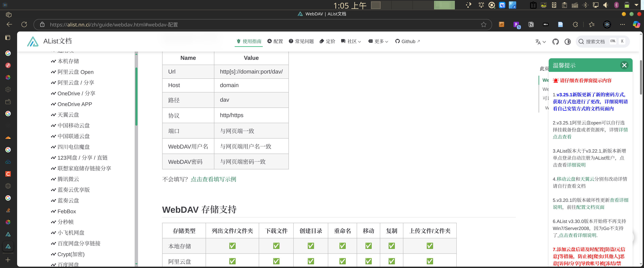Click the browser back arrow

(10, 24)
